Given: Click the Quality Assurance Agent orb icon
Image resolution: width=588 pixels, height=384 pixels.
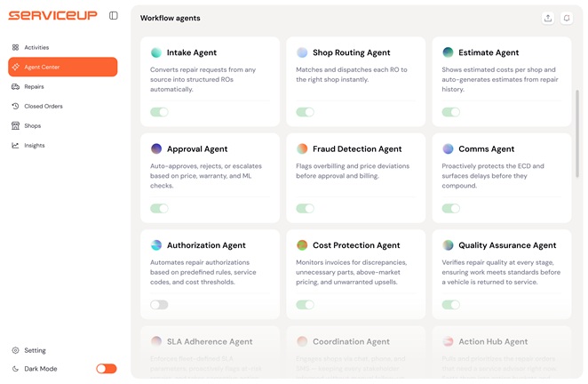Looking at the screenshot, I should (x=448, y=245).
